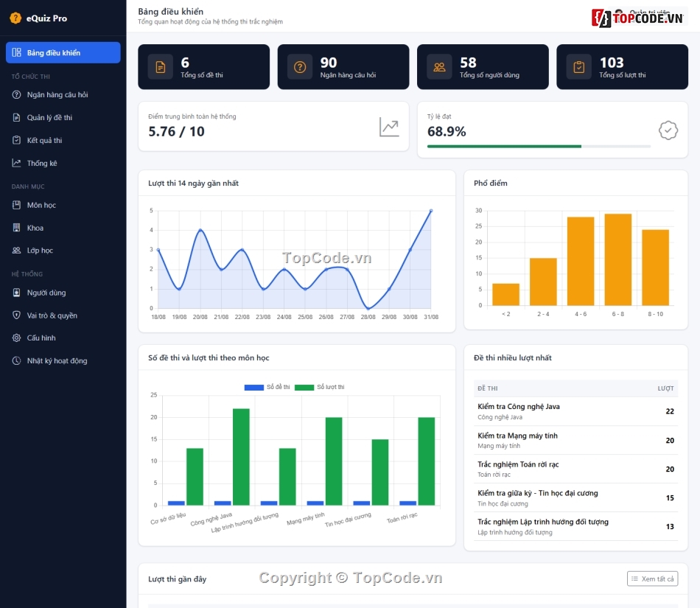700x608 pixels.
Task: Click the Công nghệ Java green bar
Action: (x=241, y=457)
